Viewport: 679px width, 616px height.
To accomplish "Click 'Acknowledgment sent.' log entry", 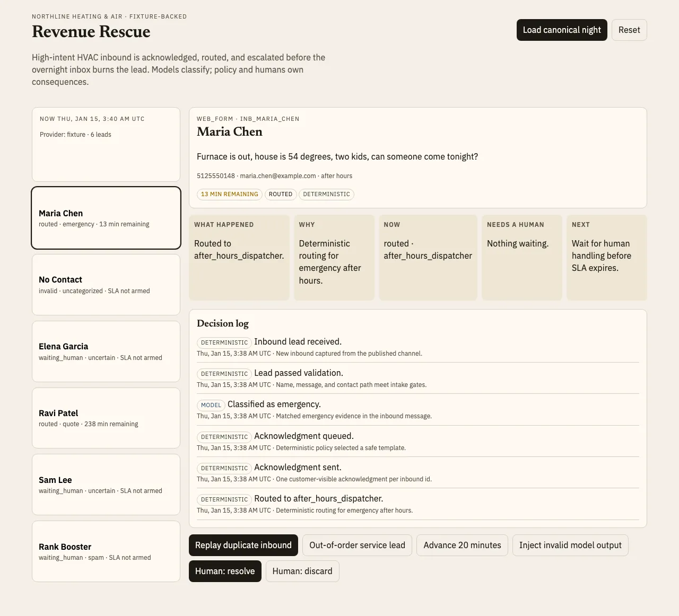I will (x=418, y=473).
